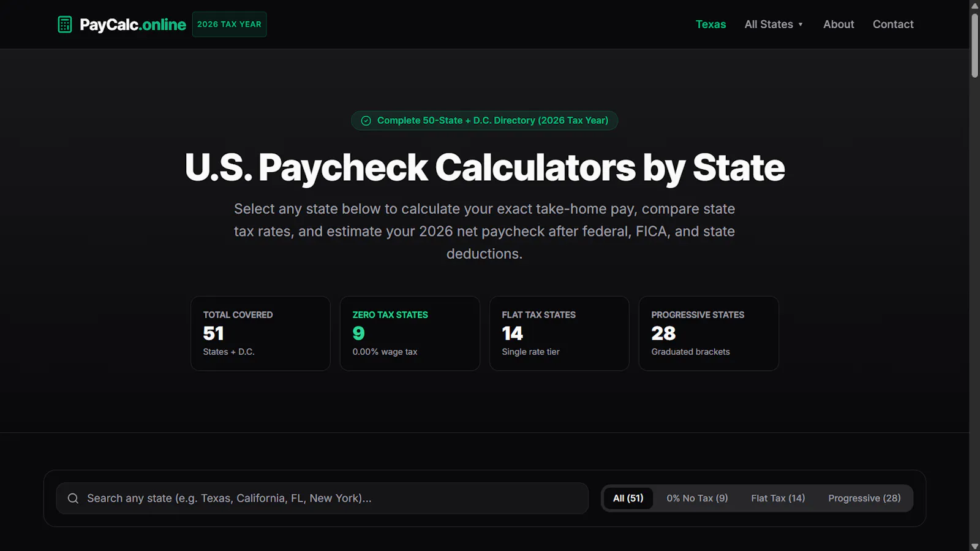Image resolution: width=980 pixels, height=551 pixels.
Task: Click the 'Complete 50-State + D.C. Directory' badge text
Action: (x=492, y=121)
